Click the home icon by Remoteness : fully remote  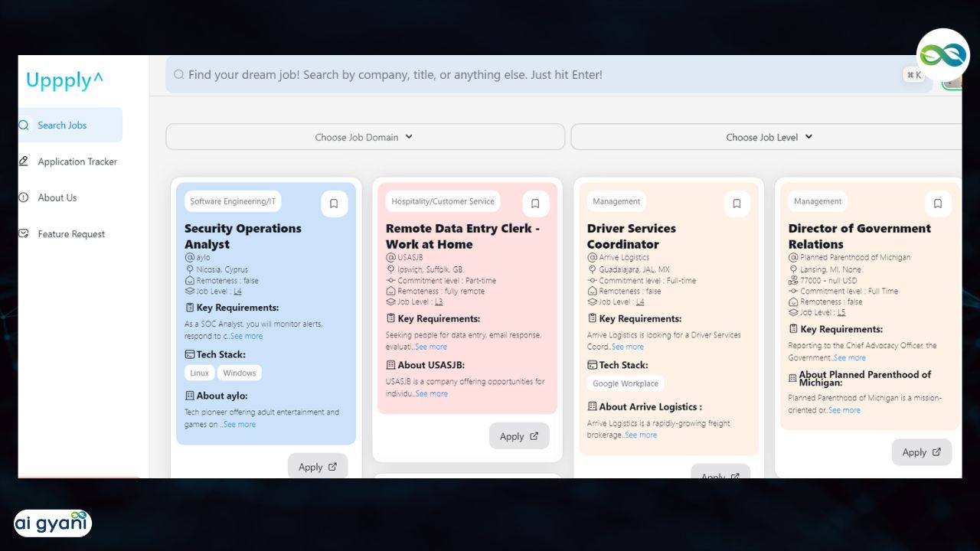[x=390, y=291]
